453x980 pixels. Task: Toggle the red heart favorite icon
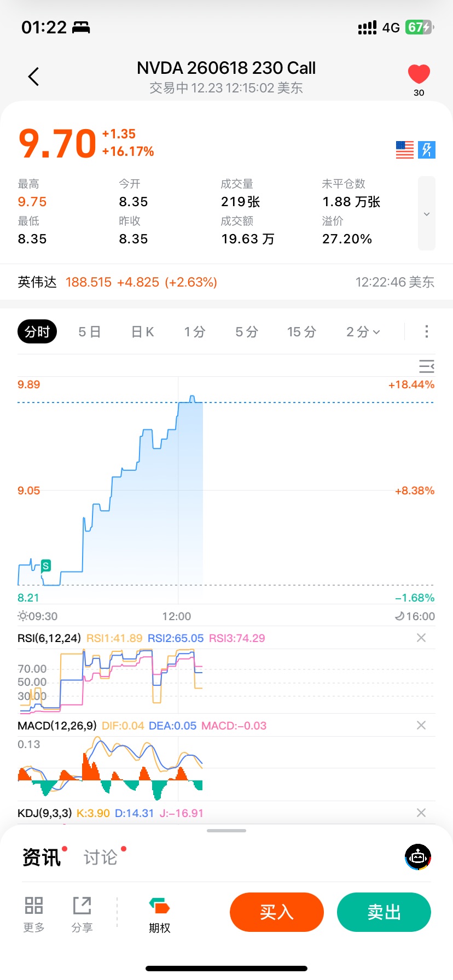coord(419,74)
